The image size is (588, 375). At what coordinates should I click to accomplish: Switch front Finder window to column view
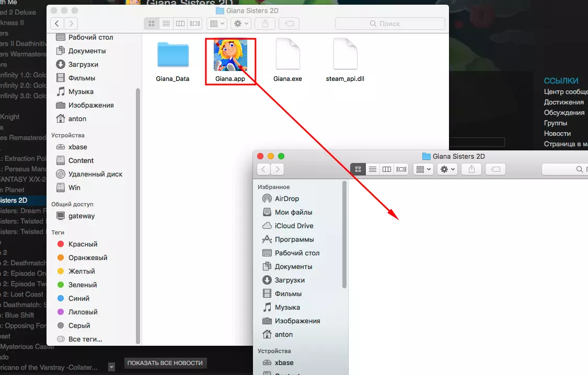click(387, 169)
